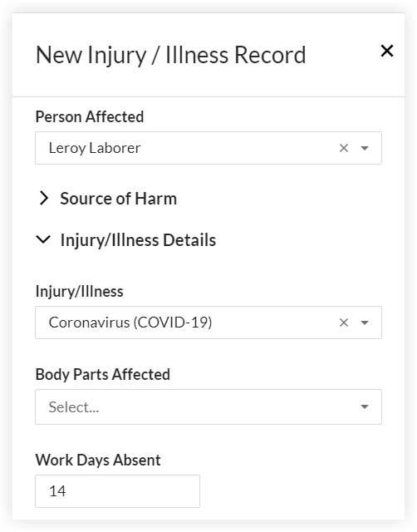Click the Body Parts Affected label
This screenshot has height=532, width=417.
coord(103,375)
